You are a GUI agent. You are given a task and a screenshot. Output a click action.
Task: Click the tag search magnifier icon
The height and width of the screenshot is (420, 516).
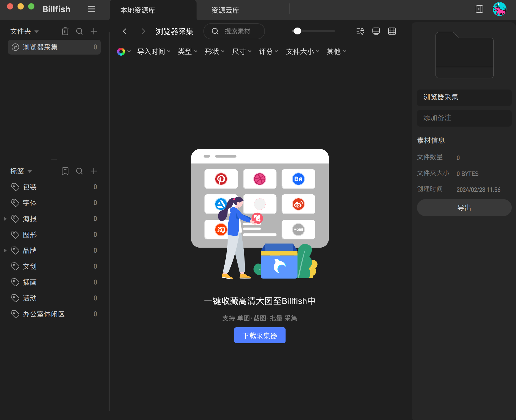tap(79, 171)
